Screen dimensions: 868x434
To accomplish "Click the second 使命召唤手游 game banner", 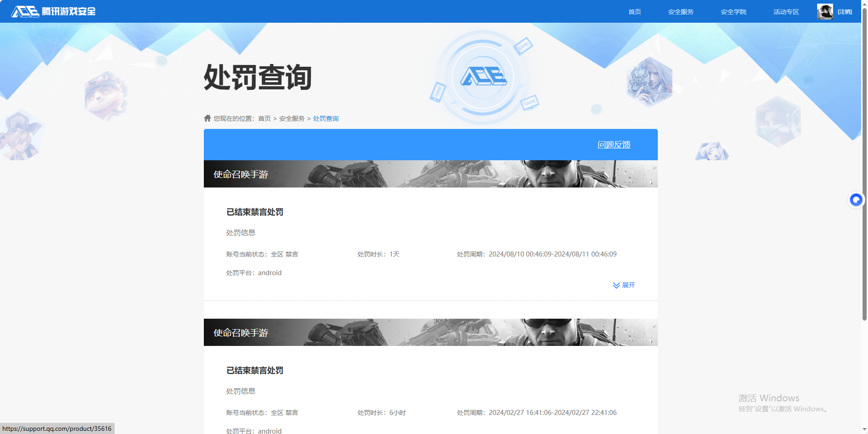I will 430,332.
